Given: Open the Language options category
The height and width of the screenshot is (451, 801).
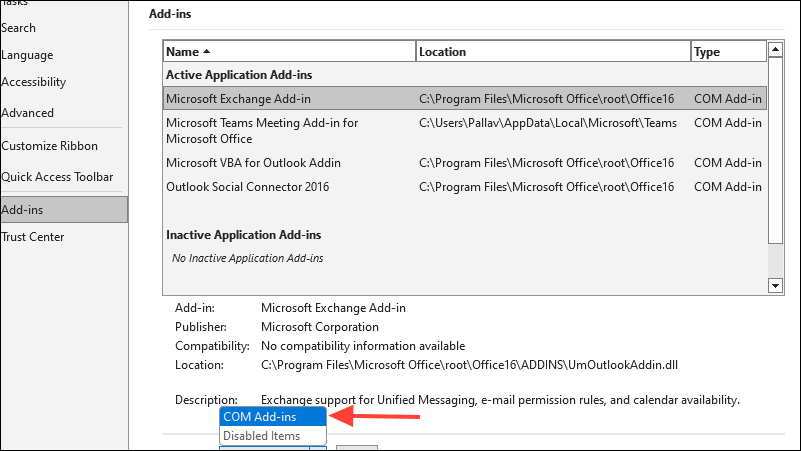Looking at the screenshot, I should [x=27, y=55].
